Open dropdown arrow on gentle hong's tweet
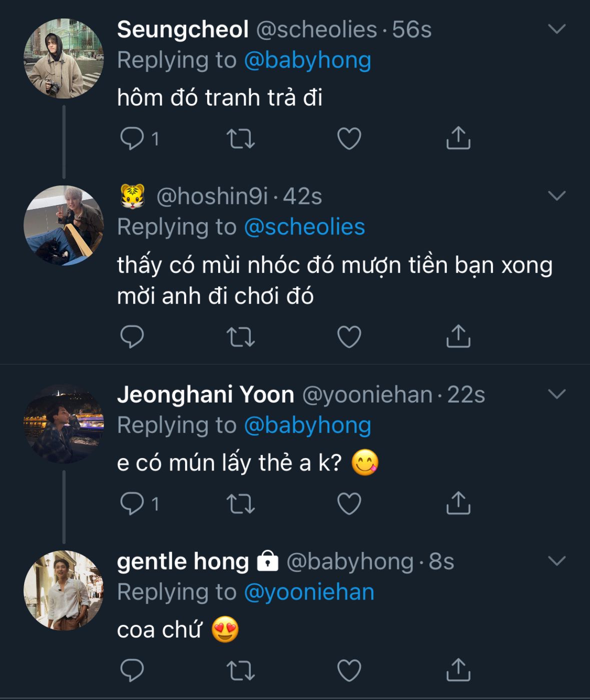The width and height of the screenshot is (590, 700). (x=556, y=560)
